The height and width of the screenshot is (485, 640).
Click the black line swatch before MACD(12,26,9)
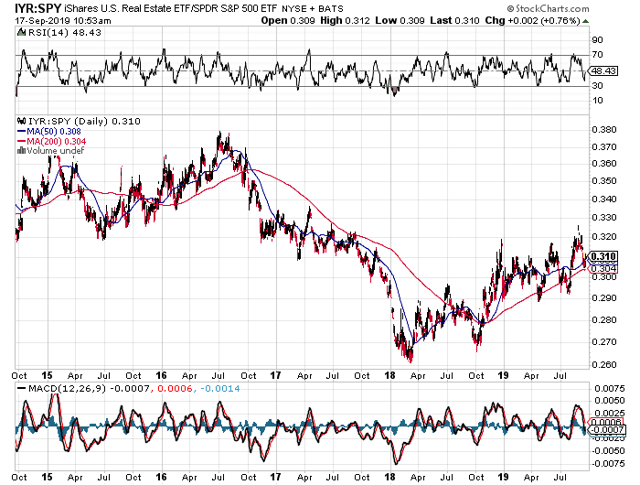click(22, 389)
